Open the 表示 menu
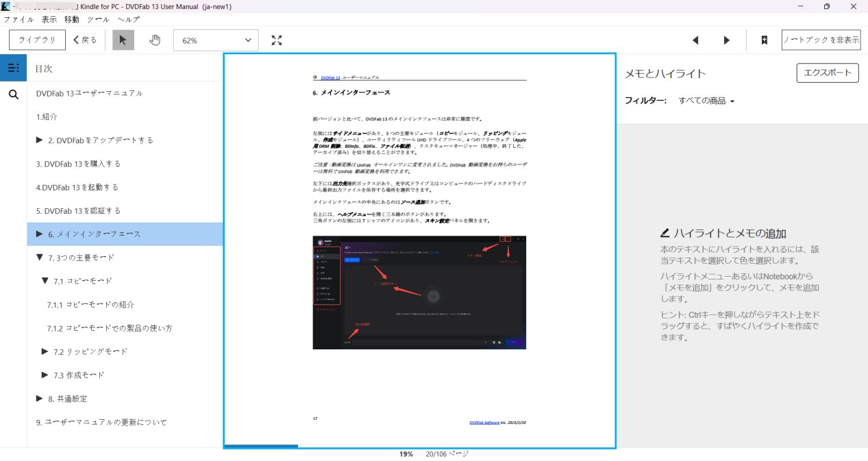The height and width of the screenshot is (461, 868). (x=49, y=20)
